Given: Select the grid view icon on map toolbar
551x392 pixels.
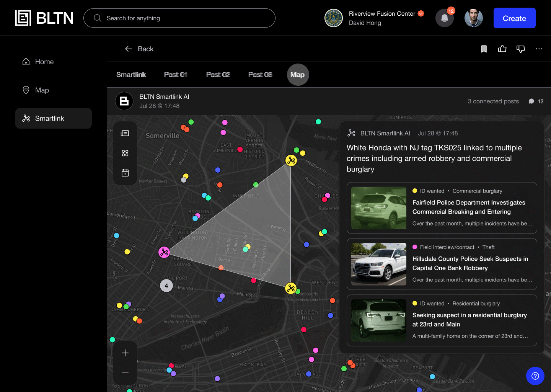Looking at the screenshot, I should 125,153.
